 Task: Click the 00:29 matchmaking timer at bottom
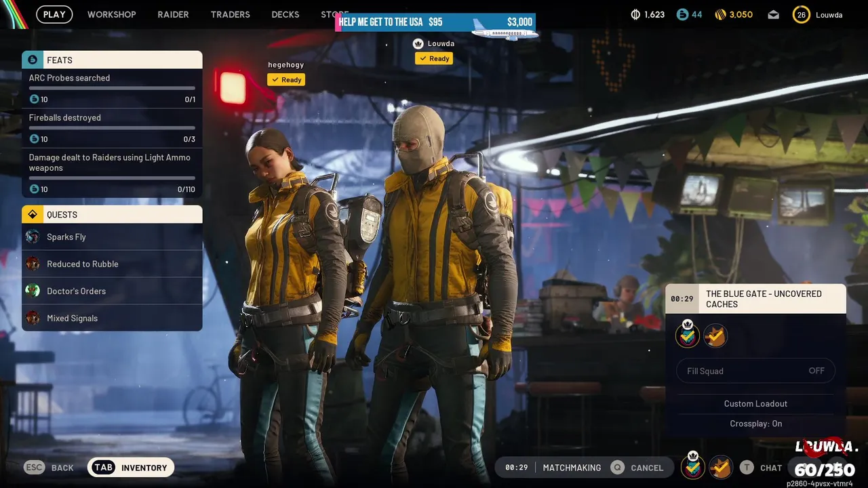(517, 467)
